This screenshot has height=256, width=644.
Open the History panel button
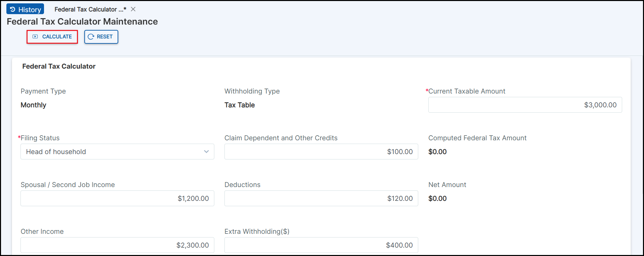26,9
